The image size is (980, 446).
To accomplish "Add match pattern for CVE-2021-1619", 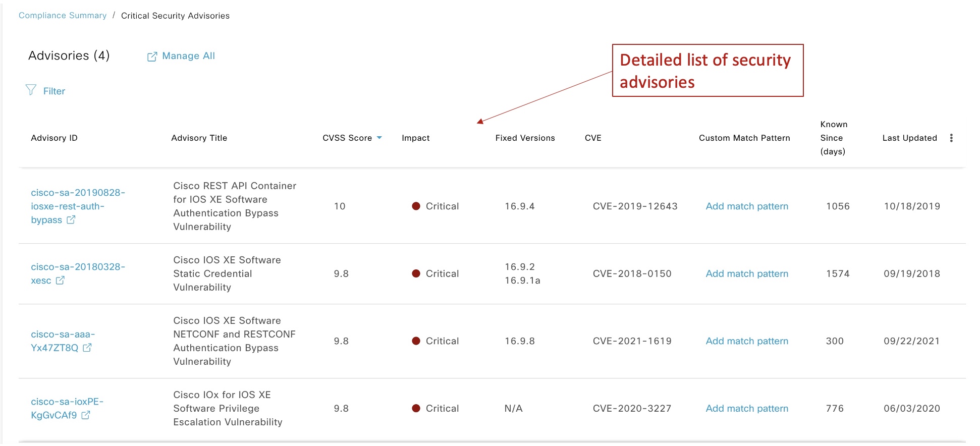I will click(x=746, y=341).
